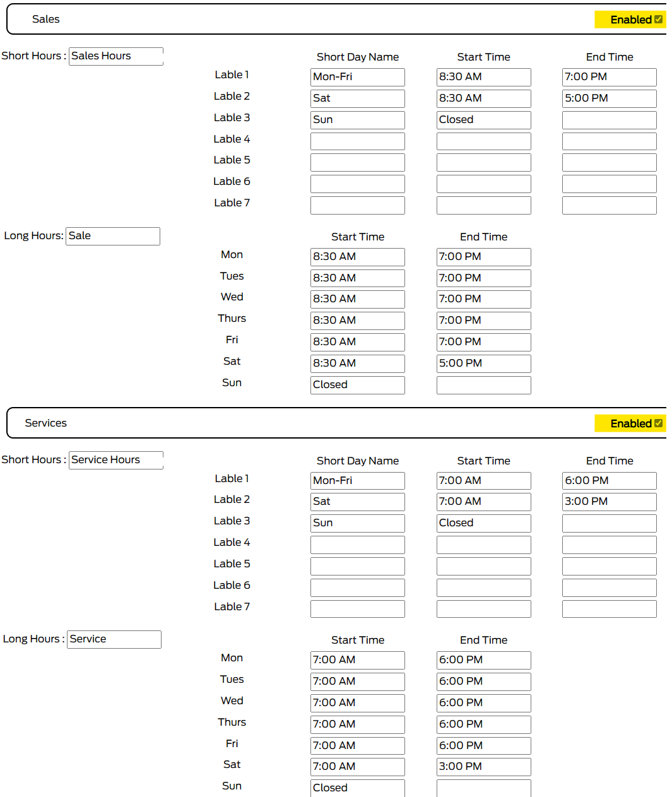Image resolution: width=672 pixels, height=797 pixels.
Task: Toggle the Sales Enabled checkbox
Action: 658,20
